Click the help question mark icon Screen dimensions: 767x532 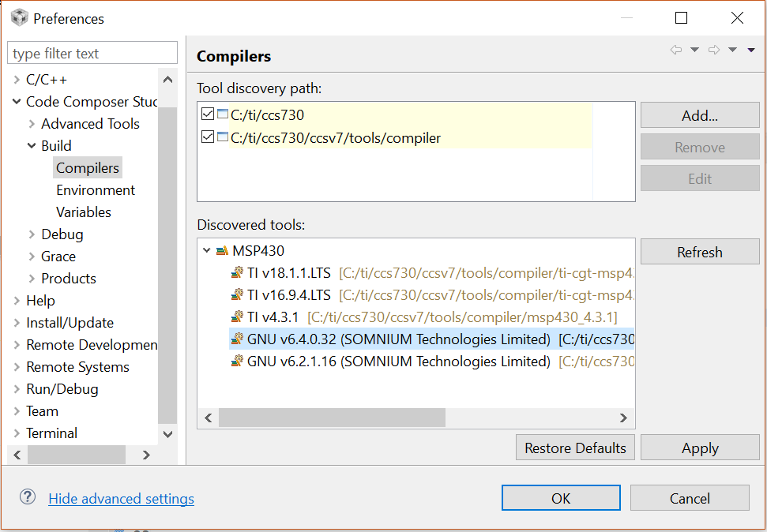coord(28,497)
